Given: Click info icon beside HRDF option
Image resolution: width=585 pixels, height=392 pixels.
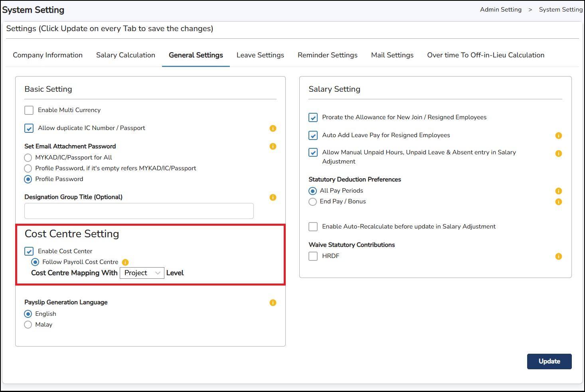Looking at the screenshot, I should (x=559, y=256).
